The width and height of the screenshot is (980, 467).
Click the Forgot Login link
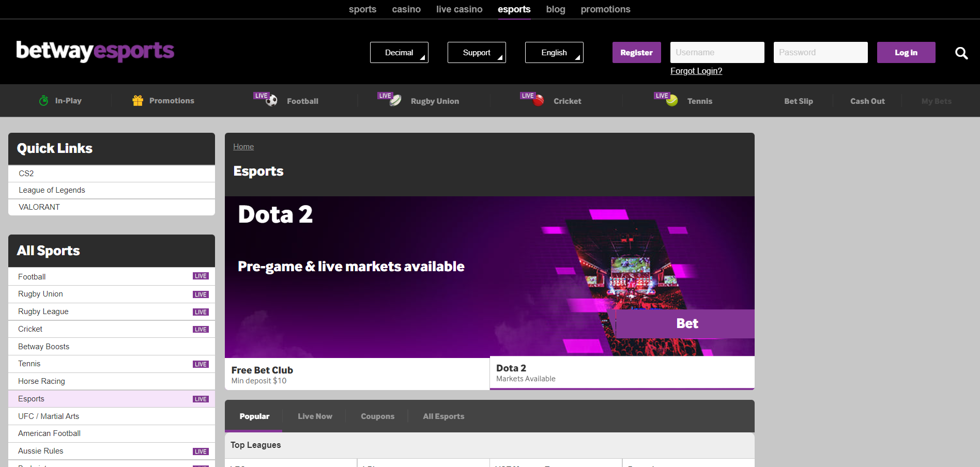pyautogui.click(x=696, y=71)
